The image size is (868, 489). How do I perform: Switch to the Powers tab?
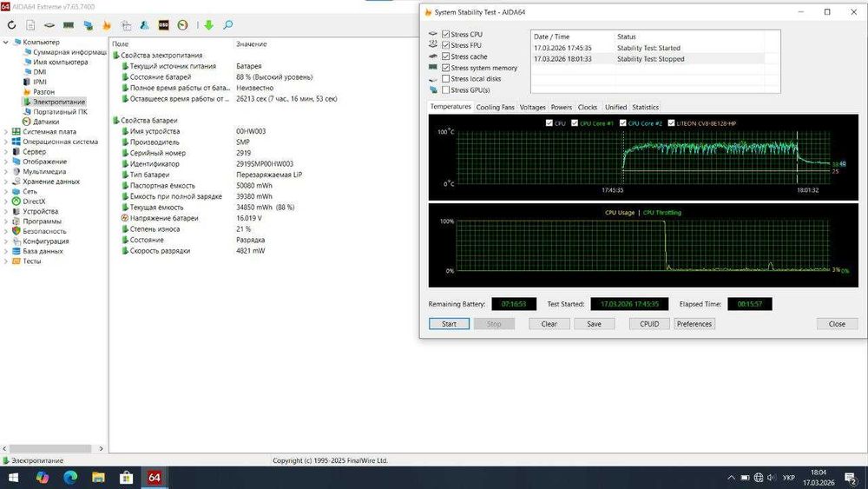[562, 108]
